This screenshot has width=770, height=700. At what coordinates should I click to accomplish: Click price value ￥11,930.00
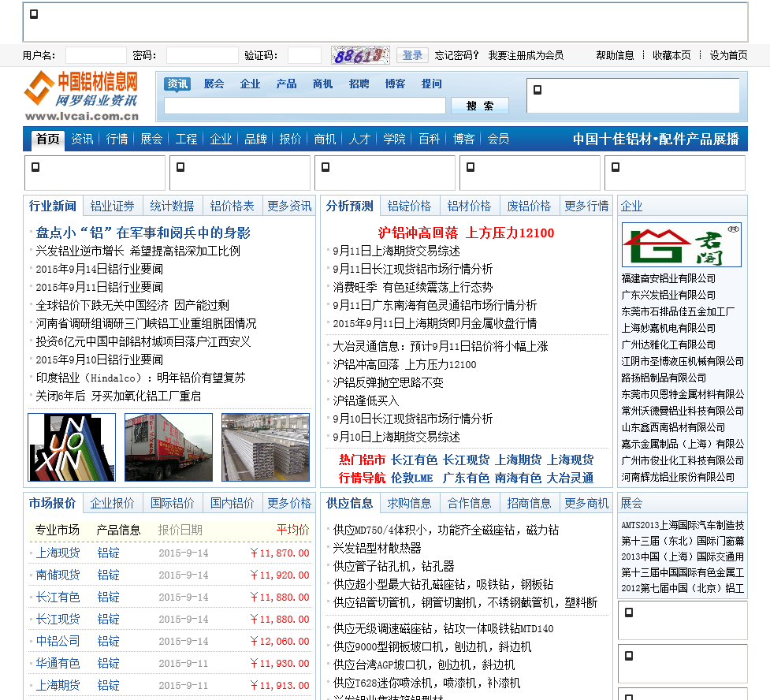click(280, 664)
